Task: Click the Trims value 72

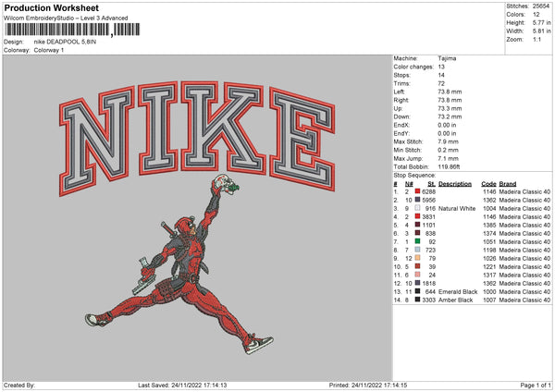Action: pos(441,83)
